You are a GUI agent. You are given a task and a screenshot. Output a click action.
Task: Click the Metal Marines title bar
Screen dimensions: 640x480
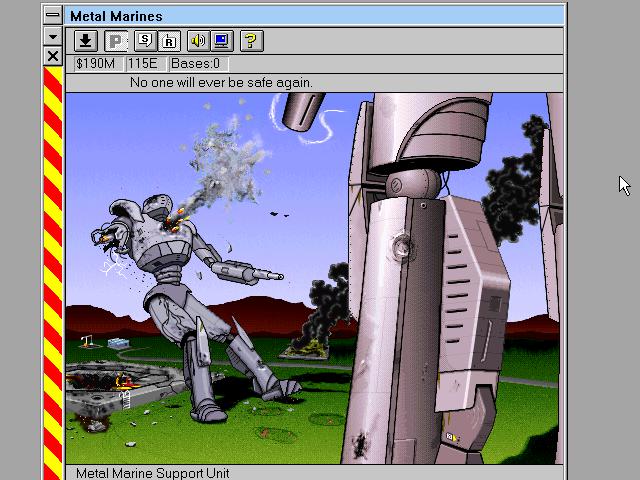[x=314, y=16]
